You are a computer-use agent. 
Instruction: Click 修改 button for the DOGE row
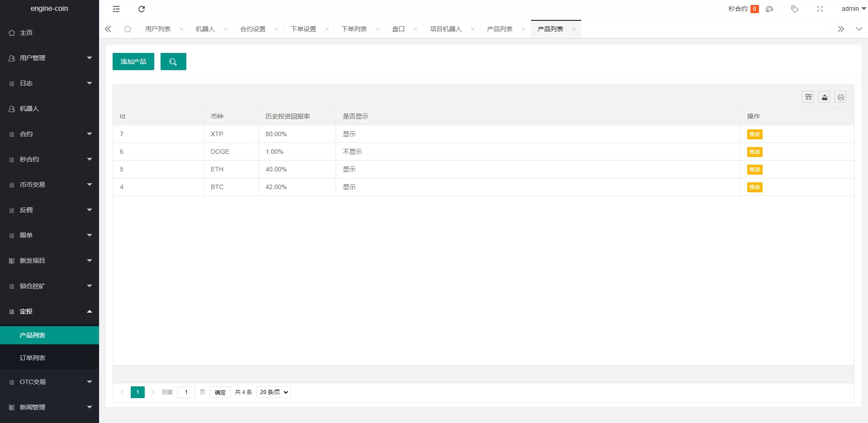(x=754, y=152)
